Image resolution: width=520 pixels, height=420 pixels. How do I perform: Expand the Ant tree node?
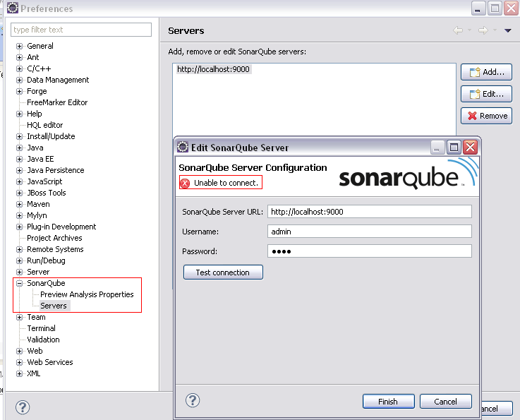coord(19,57)
